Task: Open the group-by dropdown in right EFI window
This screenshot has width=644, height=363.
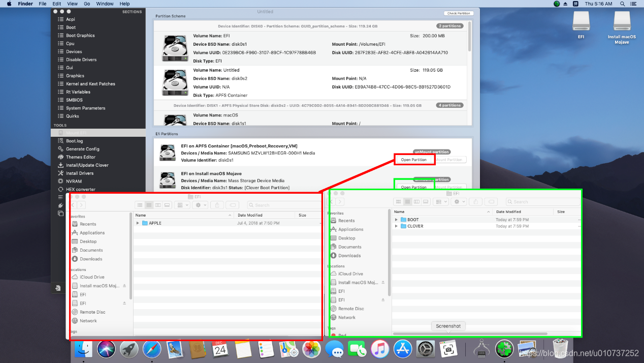Action: coord(440,201)
